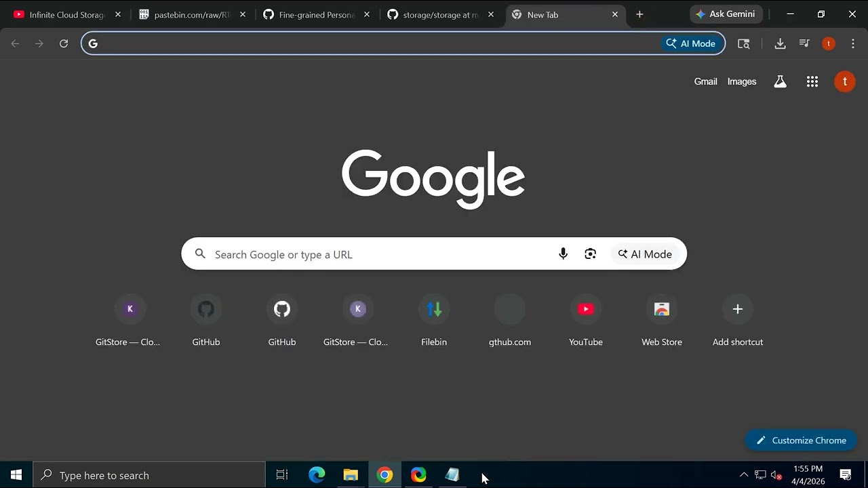Open the Images link

pos(742,81)
